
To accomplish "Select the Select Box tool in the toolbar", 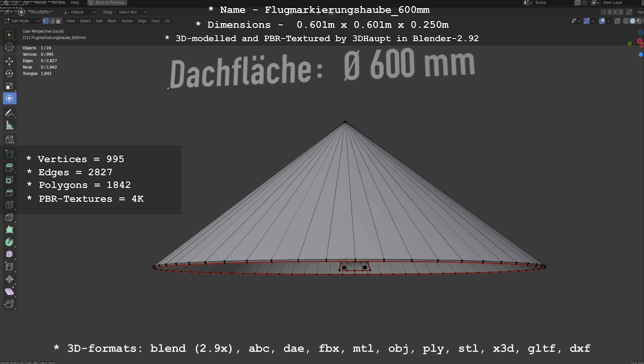I will pyautogui.click(x=9, y=34).
